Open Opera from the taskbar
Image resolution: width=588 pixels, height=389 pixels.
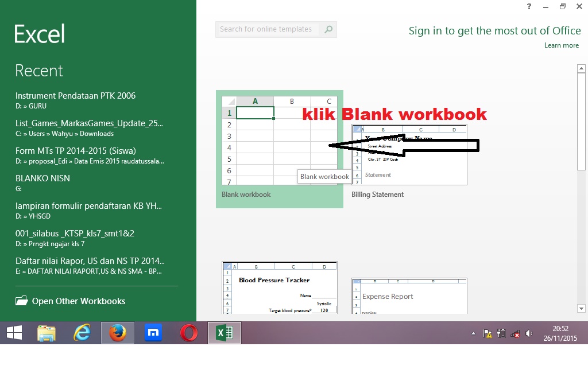pyautogui.click(x=188, y=333)
